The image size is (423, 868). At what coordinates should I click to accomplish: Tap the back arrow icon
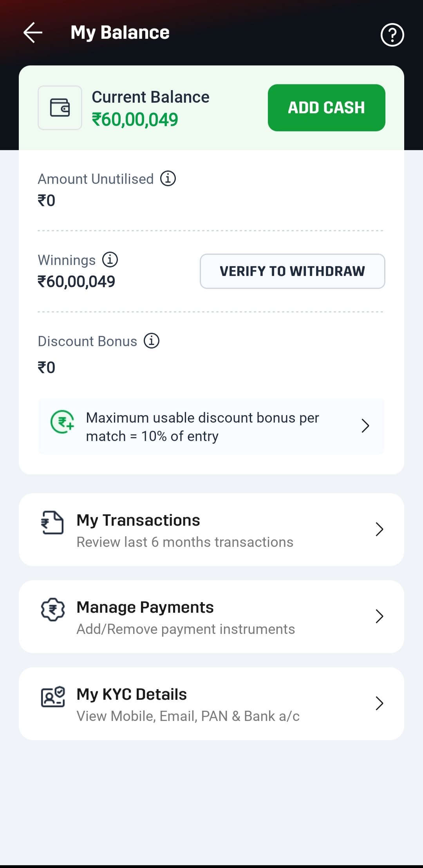[x=33, y=33]
